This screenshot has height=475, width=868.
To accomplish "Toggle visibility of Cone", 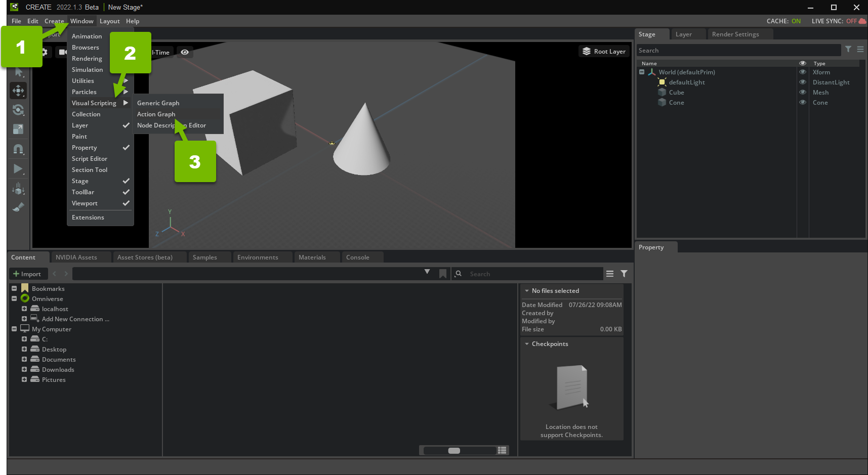I will (x=802, y=102).
